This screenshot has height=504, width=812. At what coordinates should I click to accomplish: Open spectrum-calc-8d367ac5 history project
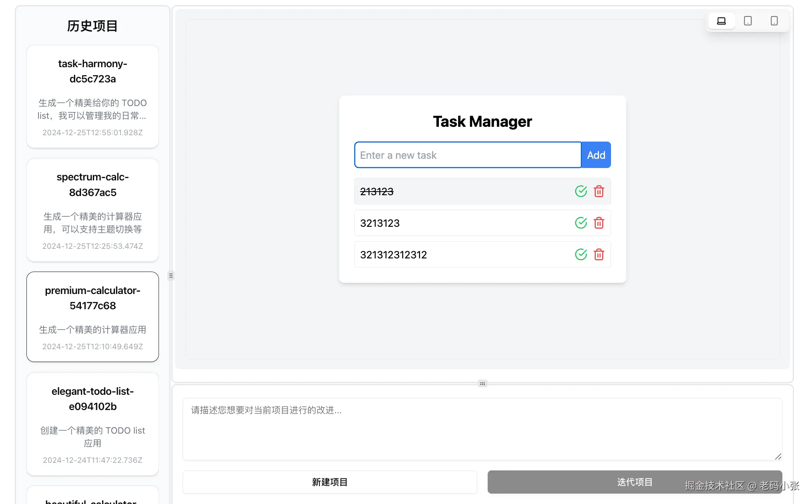(92, 210)
